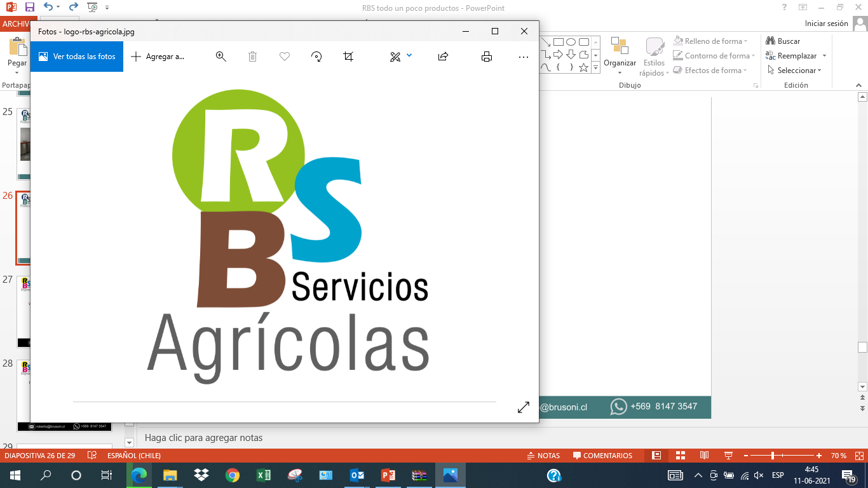Click Ver todas las fotos button
Viewport: 868px width, 488px height.
77,57
